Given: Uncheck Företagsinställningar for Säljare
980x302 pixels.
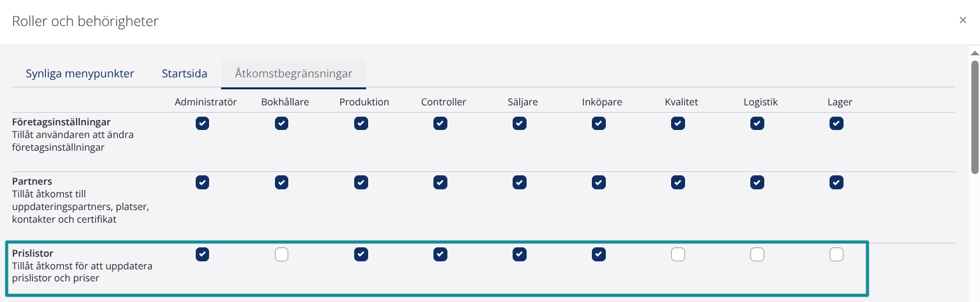Looking at the screenshot, I should [x=519, y=123].
